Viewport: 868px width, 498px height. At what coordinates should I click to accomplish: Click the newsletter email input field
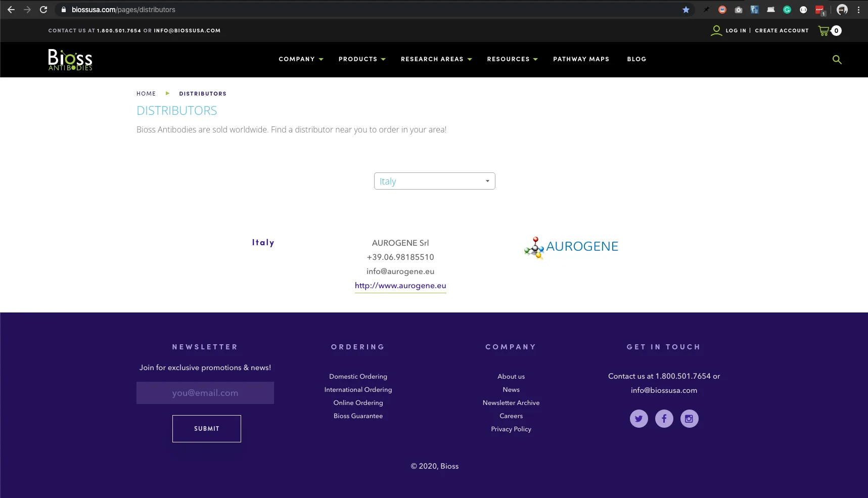click(x=205, y=393)
